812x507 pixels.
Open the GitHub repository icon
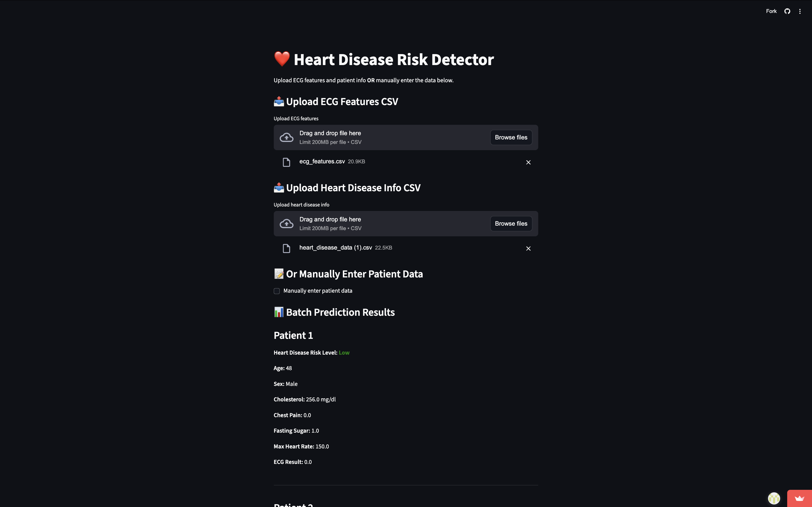(x=787, y=11)
